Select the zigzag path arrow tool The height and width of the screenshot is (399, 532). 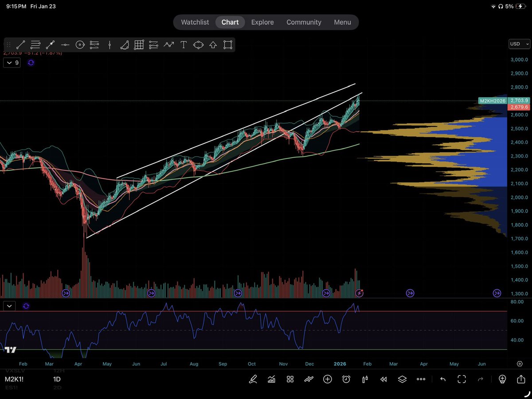click(168, 44)
